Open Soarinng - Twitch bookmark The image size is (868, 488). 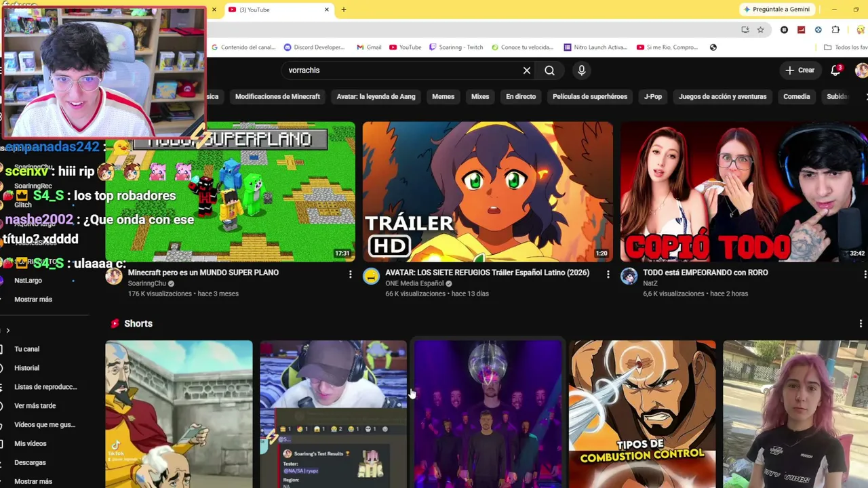(x=456, y=47)
